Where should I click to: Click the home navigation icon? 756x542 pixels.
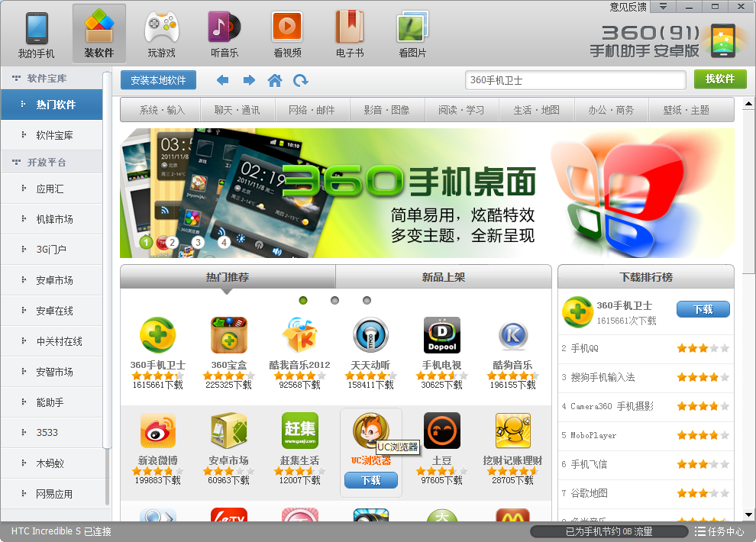pos(275,80)
